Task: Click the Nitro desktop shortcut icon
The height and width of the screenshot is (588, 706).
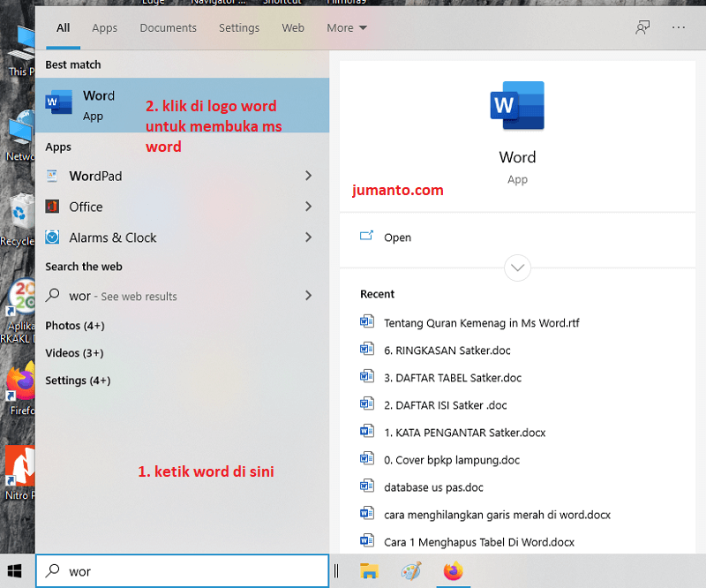Action: [20, 466]
